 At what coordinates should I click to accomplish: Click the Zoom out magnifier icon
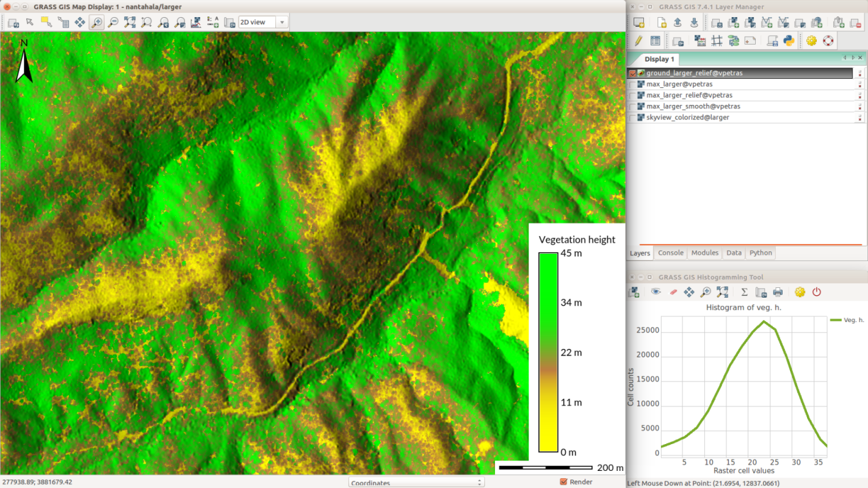pyautogui.click(x=113, y=23)
